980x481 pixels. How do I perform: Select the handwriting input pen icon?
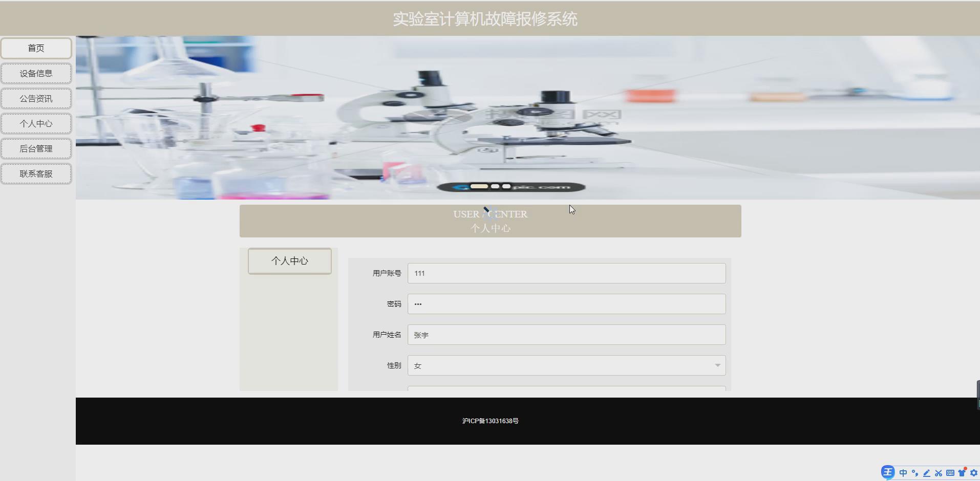[927, 472]
